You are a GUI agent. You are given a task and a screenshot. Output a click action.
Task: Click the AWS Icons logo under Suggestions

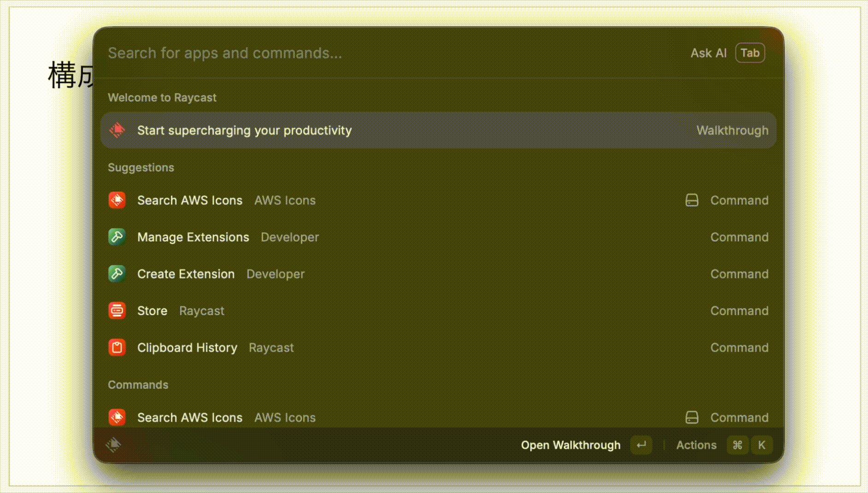117,200
